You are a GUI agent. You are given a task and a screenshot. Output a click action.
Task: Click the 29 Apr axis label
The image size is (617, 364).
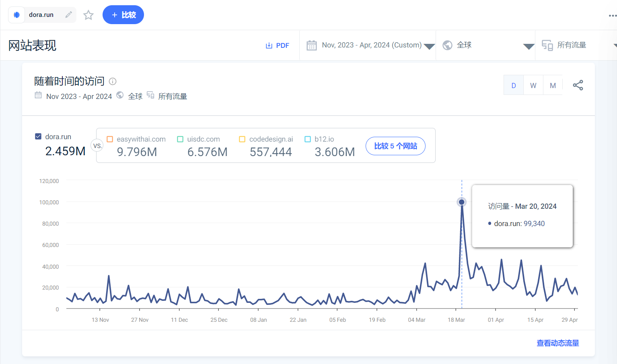pos(570,320)
